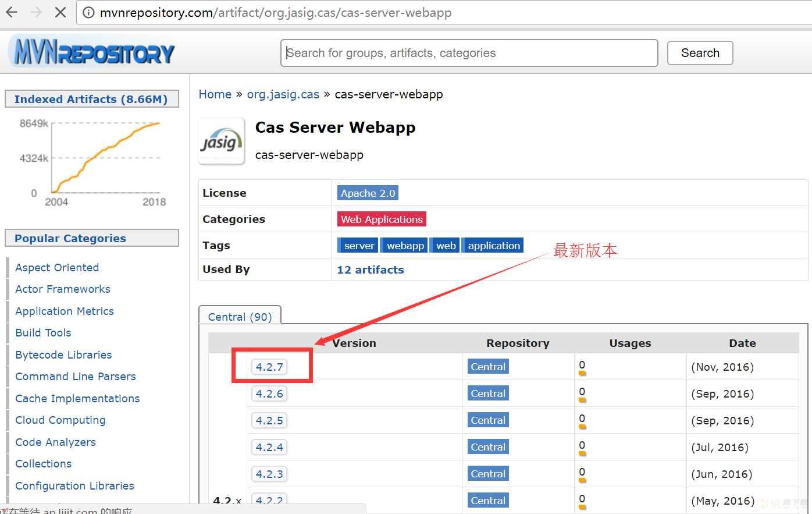Open Build Tools category

(43, 333)
